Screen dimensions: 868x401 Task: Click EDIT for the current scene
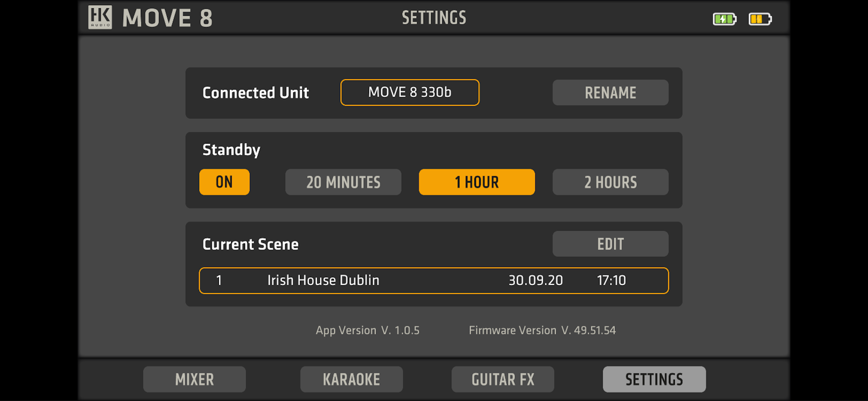point(610,244)
